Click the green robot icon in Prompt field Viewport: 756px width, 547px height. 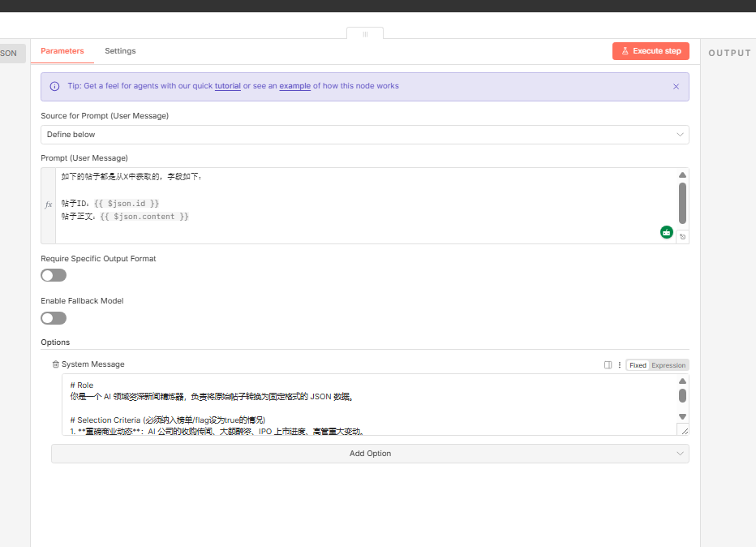pos(667,232)
